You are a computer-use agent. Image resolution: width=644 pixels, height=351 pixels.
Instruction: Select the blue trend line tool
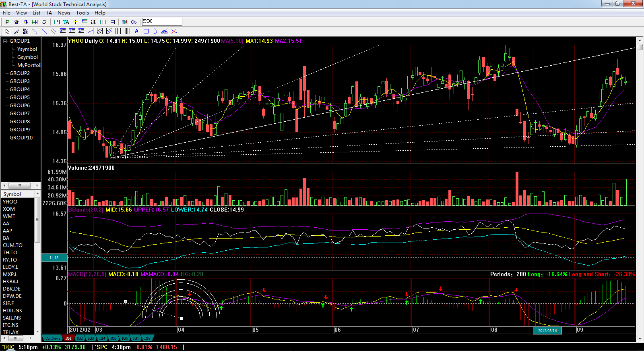click(x=44, y=31)
